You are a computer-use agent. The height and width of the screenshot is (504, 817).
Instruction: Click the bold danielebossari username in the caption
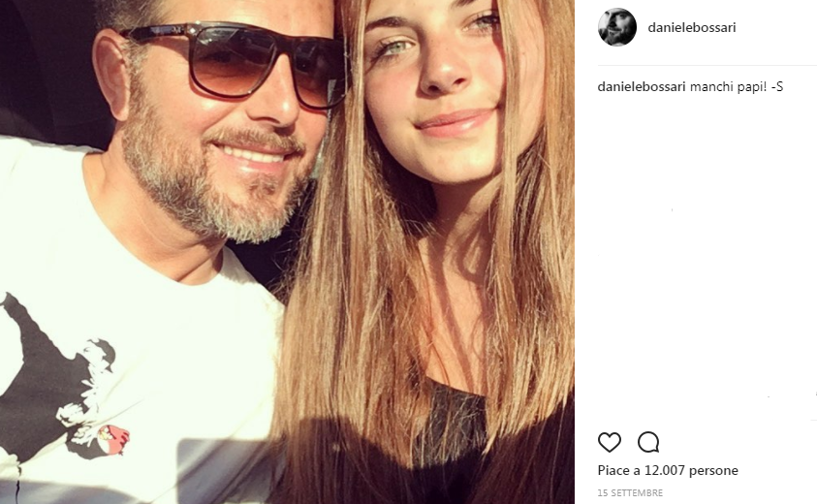(641, 87)
